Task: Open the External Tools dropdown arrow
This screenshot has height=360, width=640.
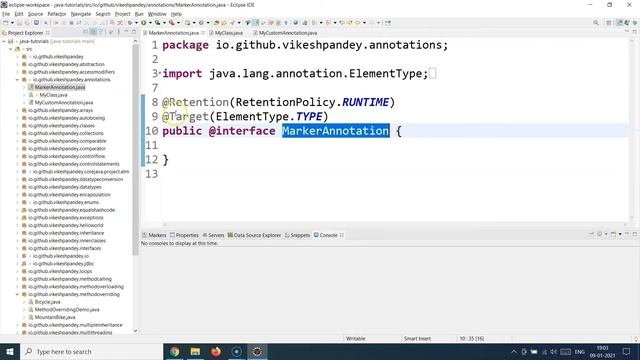Action: click(178, 23)
